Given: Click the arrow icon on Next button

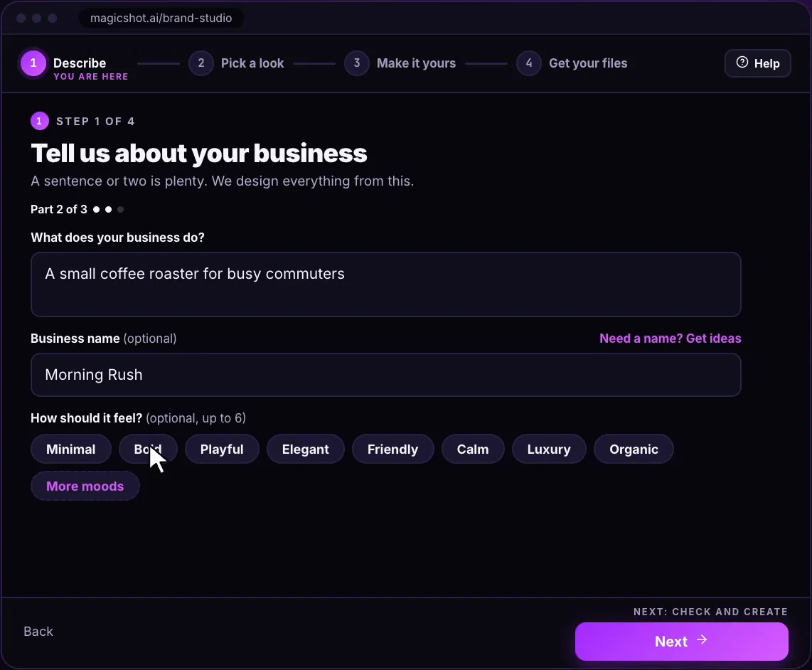Looking at the screenshot, I should [702, 640].
